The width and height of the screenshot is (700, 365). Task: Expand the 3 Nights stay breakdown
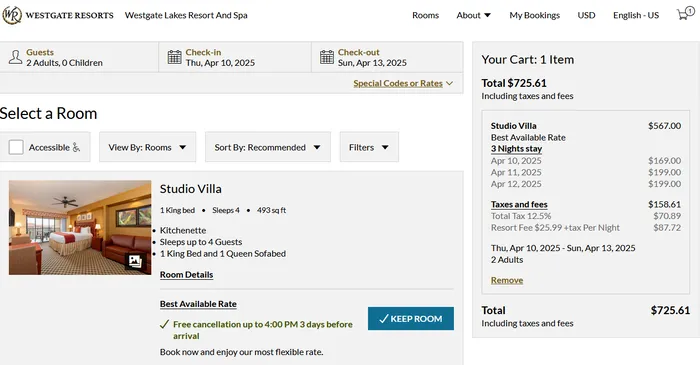click(516, 149)
